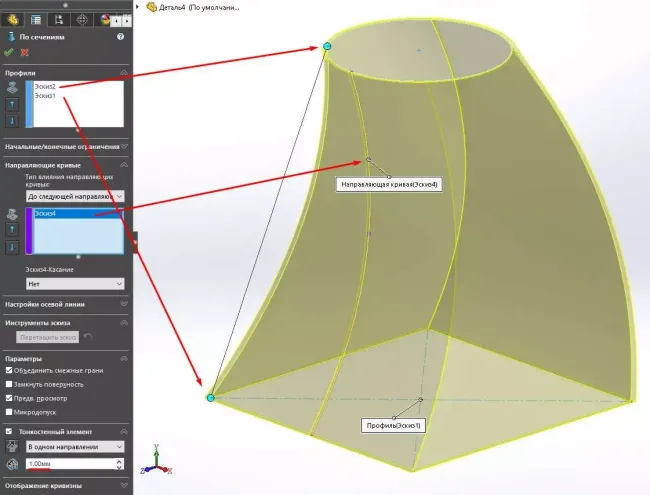
Task: Click the loft feature icon beside По сечениям
Action: point(11,37)
